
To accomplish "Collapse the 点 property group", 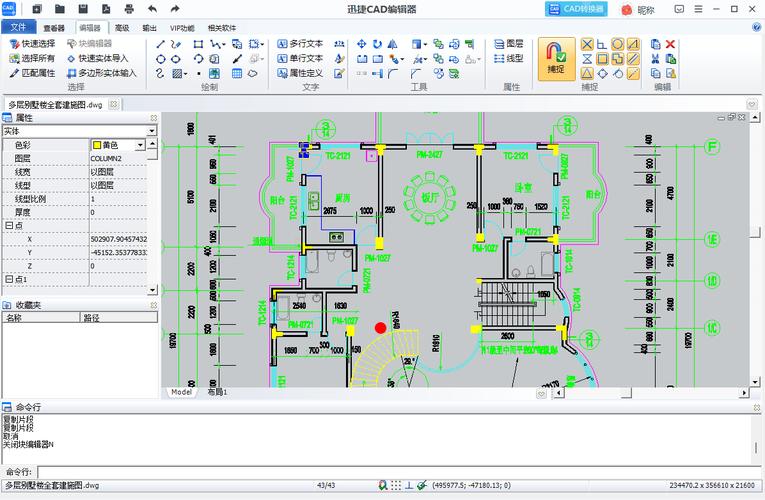I will point(8,226).
